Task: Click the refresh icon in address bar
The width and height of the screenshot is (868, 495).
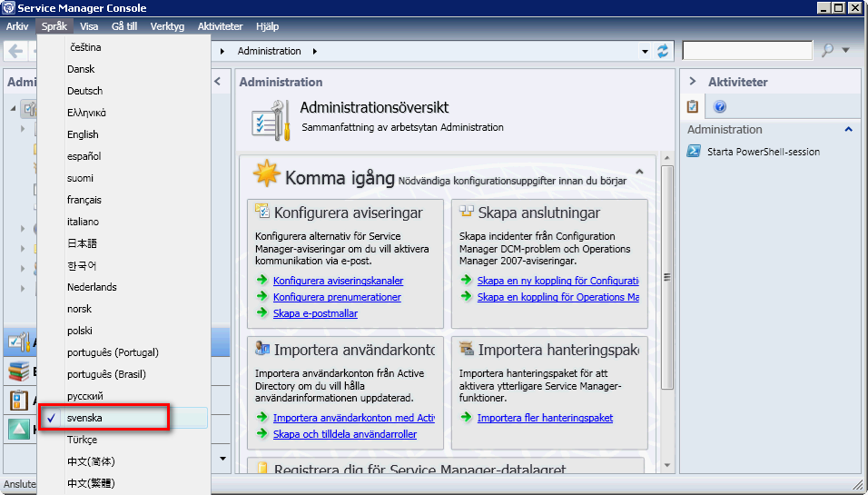Action: tap(662, 51)
